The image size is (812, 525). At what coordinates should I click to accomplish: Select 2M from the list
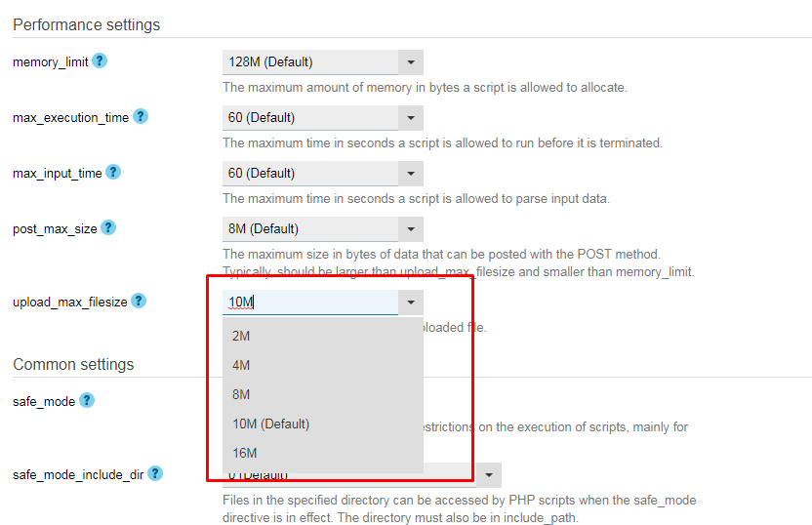(323, 336)
